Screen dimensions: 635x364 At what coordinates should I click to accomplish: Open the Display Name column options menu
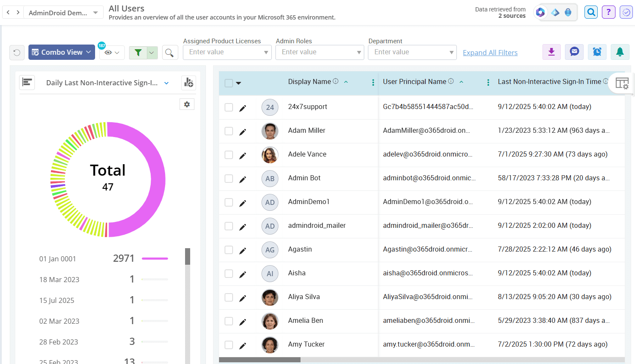click(373, 82)
